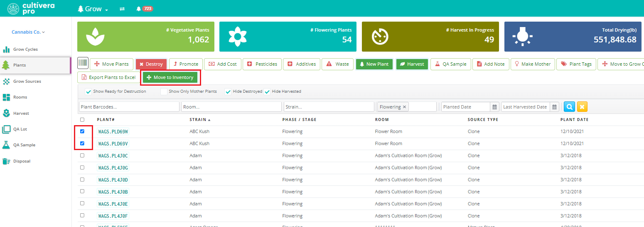Click the yellow clear filters button
Screen dimensions: 644x227
pyautogui.click(x=582, y=107)
